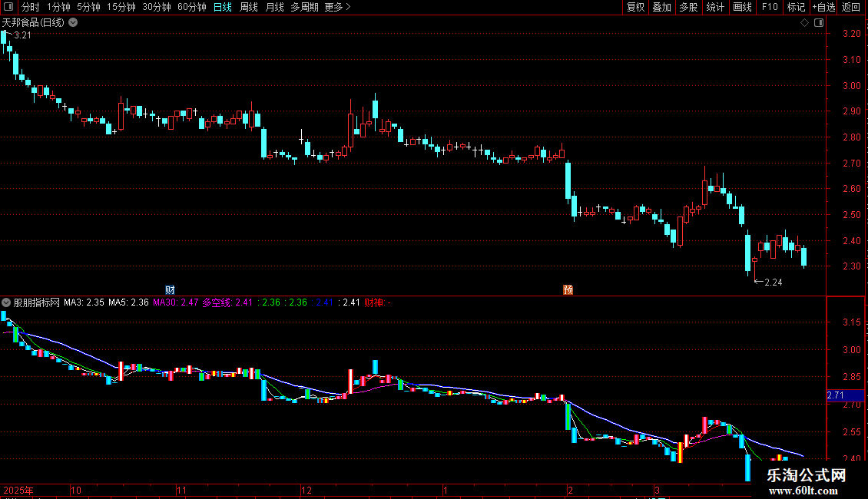Open F10 company info
868x499 pixels.
point(770,7)
